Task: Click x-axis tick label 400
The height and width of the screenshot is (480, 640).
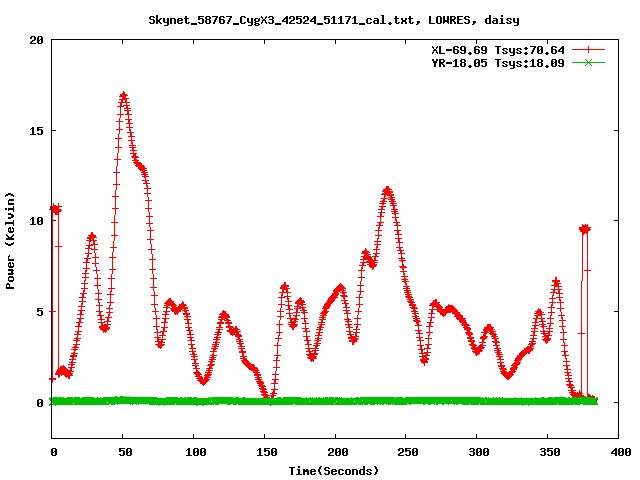Action: pyautogui.click(x=621, y=452)
